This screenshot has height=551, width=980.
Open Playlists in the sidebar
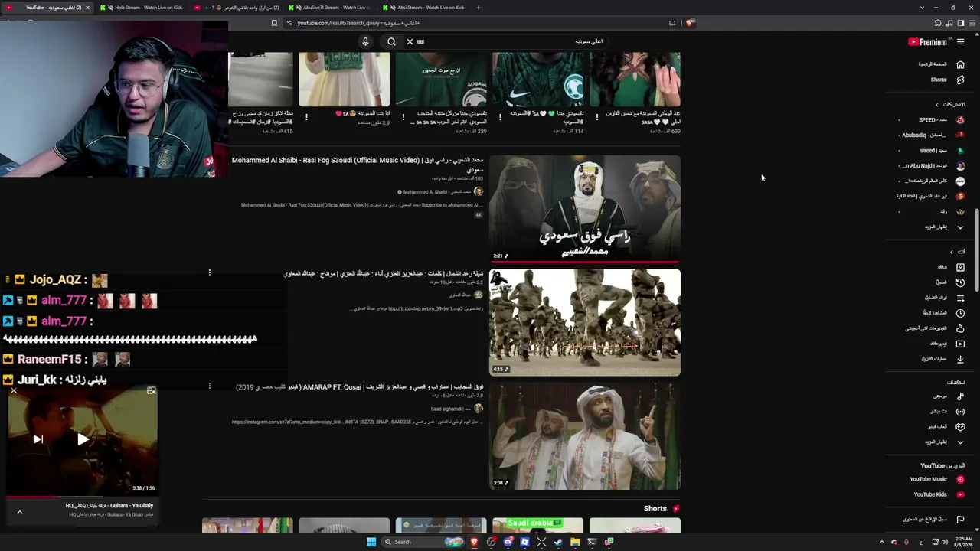point(960,298)
